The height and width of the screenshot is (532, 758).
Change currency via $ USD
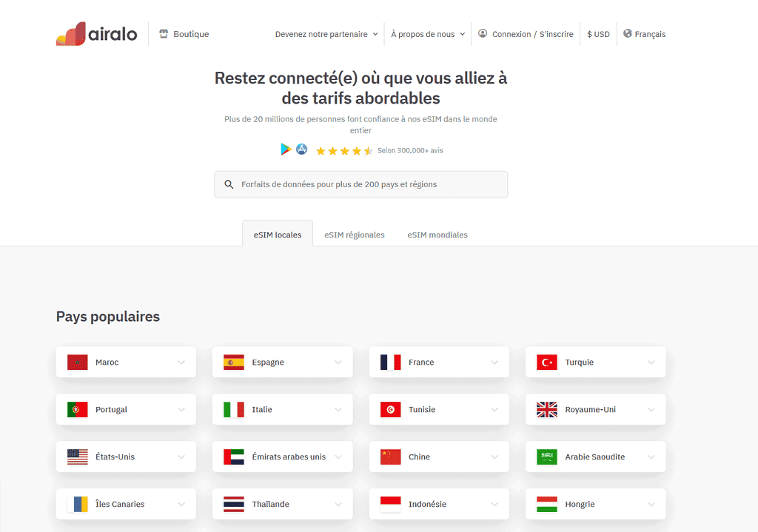[x=598, y=34]
